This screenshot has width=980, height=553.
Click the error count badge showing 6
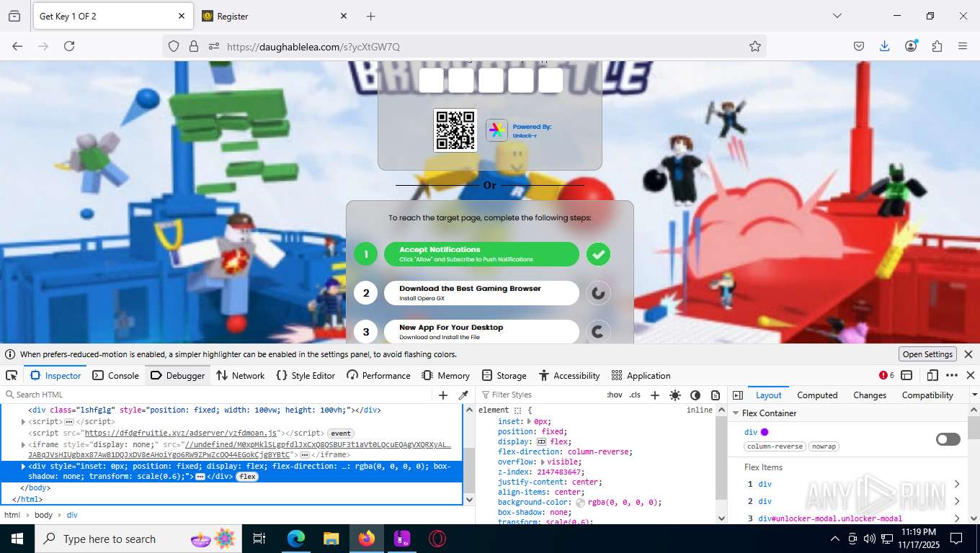pyautogui.click(x=886, y=375)
